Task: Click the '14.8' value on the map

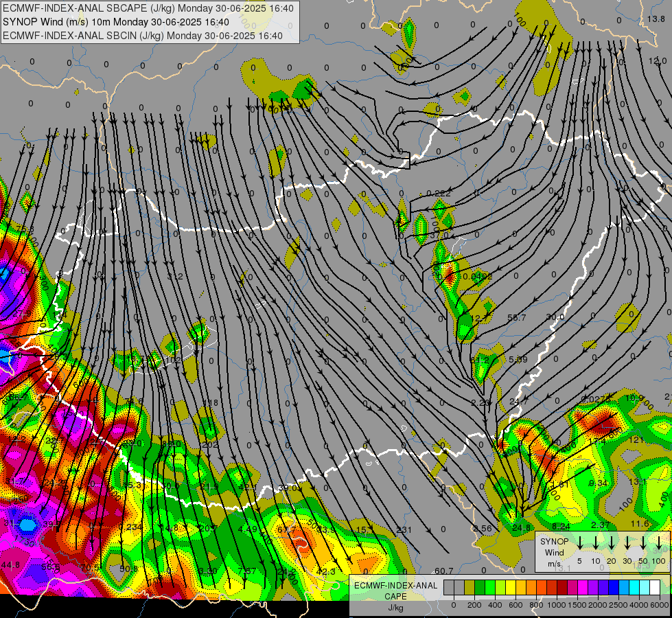Action: click(170, 528)
